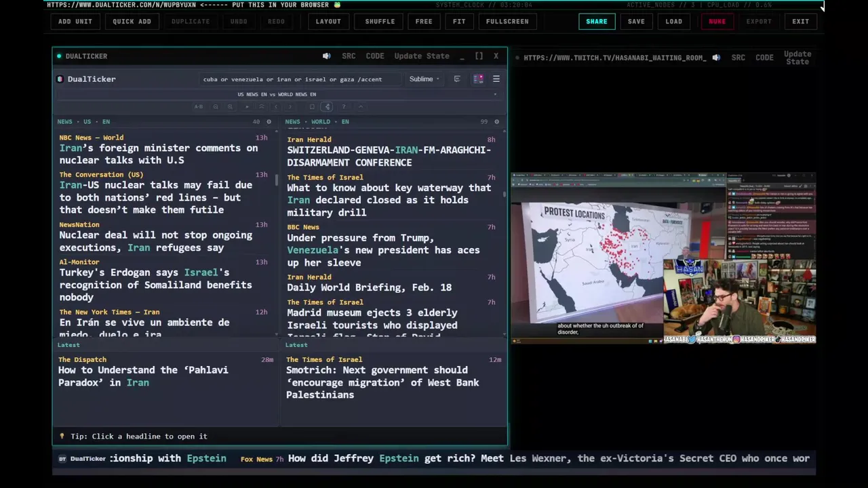Expand the US NEWS EN vs WORLD NEWS EN selector
The image size is (868, 488).
pos(277,94)
